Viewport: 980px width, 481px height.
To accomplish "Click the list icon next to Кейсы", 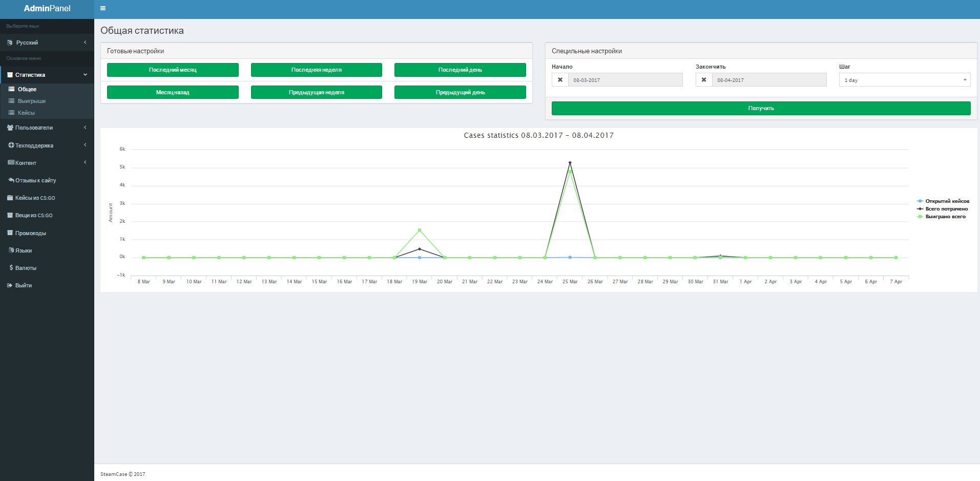I will coord(11,113).
